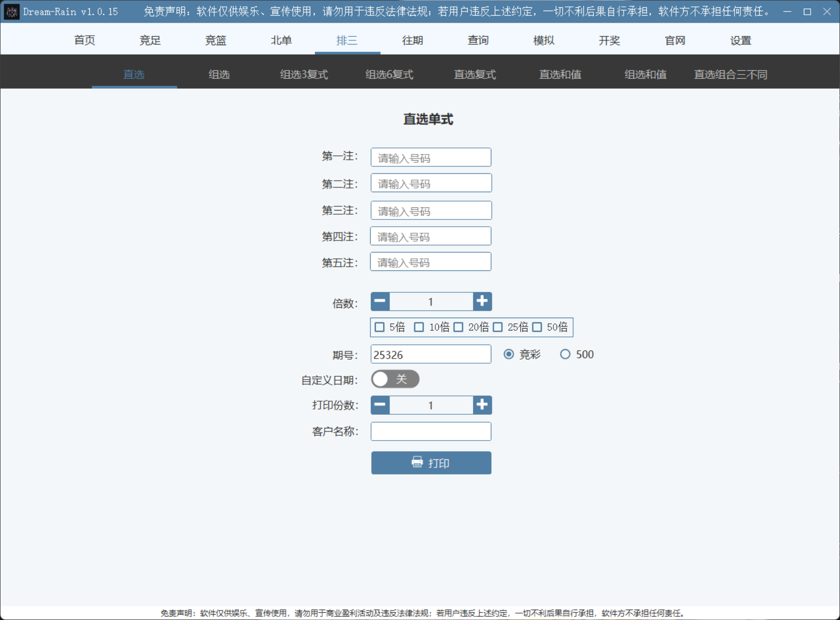Toggle the 自定义日期 switch on

tap(395, 379)
